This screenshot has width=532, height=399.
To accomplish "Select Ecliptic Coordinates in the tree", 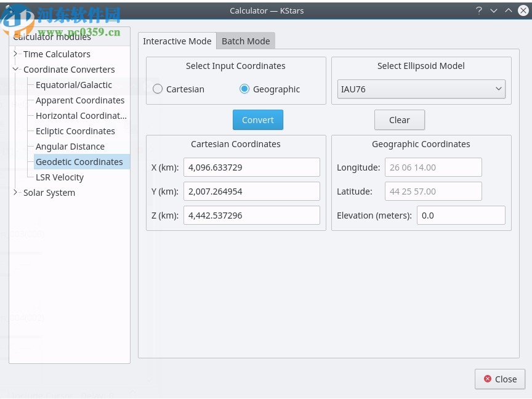I will [x=75, y=131].
